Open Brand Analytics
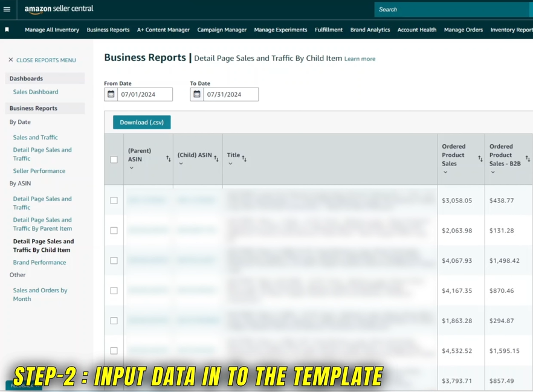 370,30
